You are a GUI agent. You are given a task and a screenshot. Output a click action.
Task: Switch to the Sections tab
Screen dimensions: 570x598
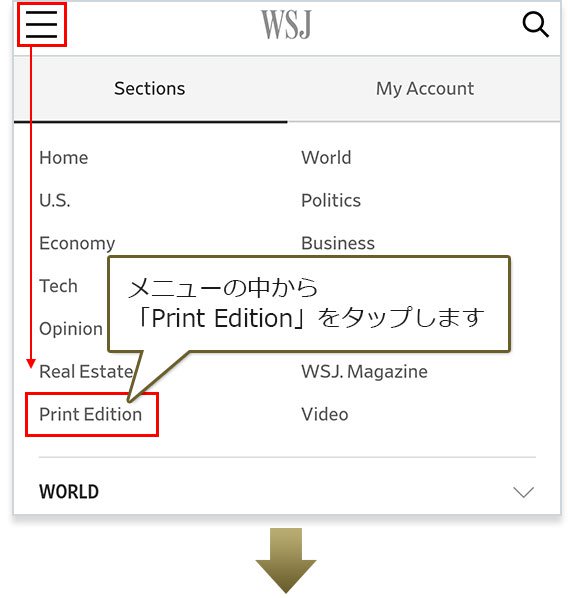pos(150,89)
